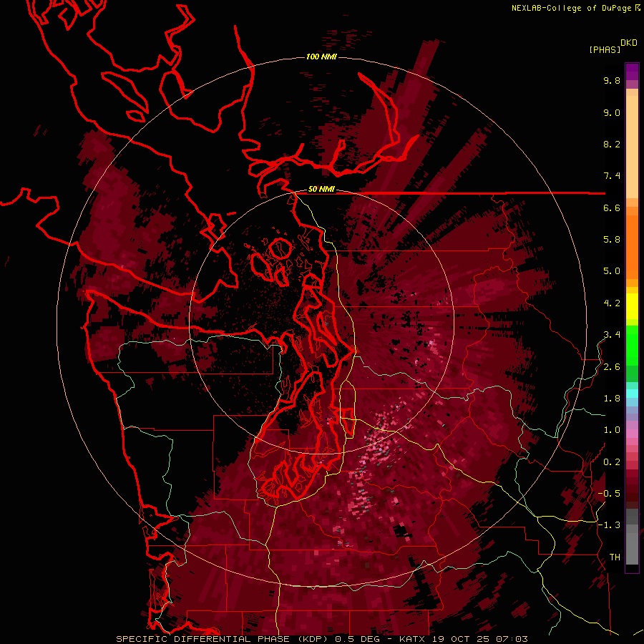This screenshot has width=644, height=644.
Task: Click the SPECIFIC DIFFERENTIAL PHASE (KDP) caption
Action: point(223,639)
